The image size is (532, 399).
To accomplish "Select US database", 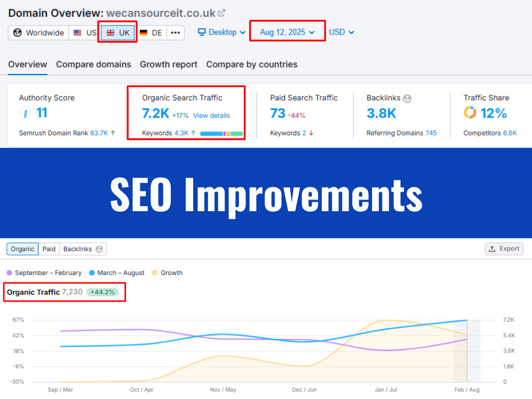I will (x=85, y=32).
